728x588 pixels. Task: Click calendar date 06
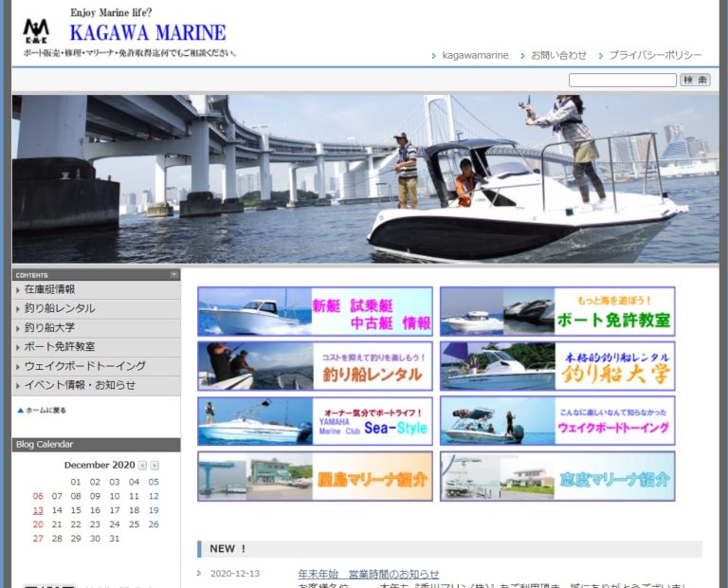pyautogui.click(x=38, y=496)
